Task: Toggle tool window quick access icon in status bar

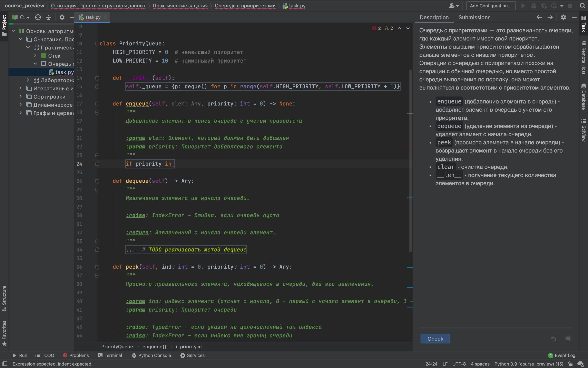Action: tap(5, 364)
